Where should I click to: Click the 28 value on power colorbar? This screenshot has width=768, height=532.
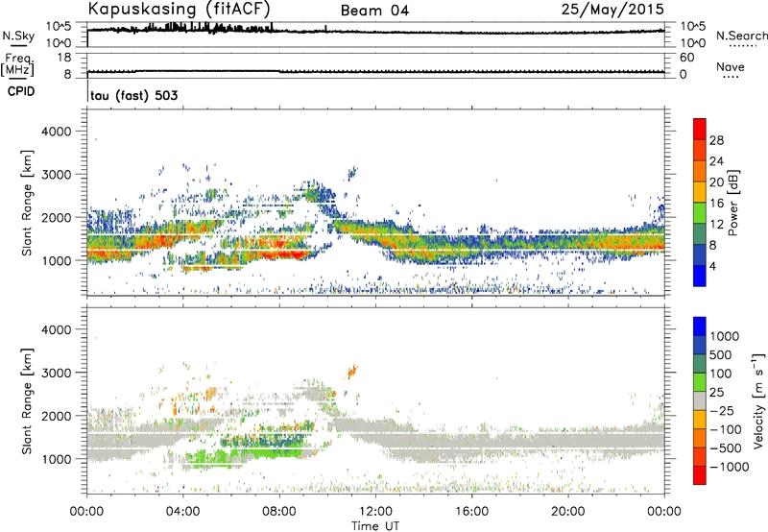coord(716,140)
